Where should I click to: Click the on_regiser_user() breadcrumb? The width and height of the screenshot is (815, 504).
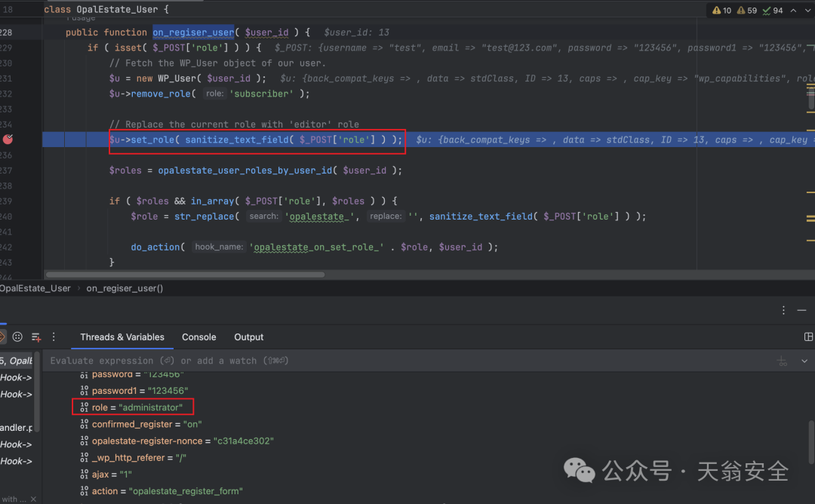(x=125, y=288)
